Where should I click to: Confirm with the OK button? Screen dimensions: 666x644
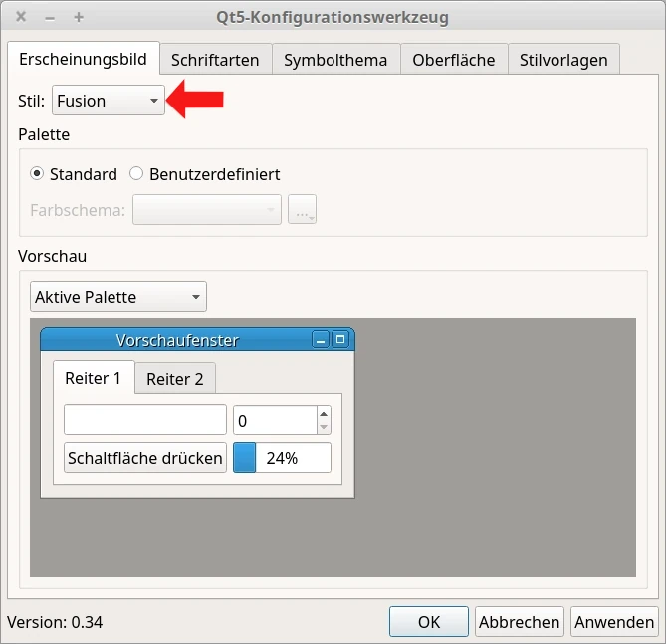click(429, 621)
